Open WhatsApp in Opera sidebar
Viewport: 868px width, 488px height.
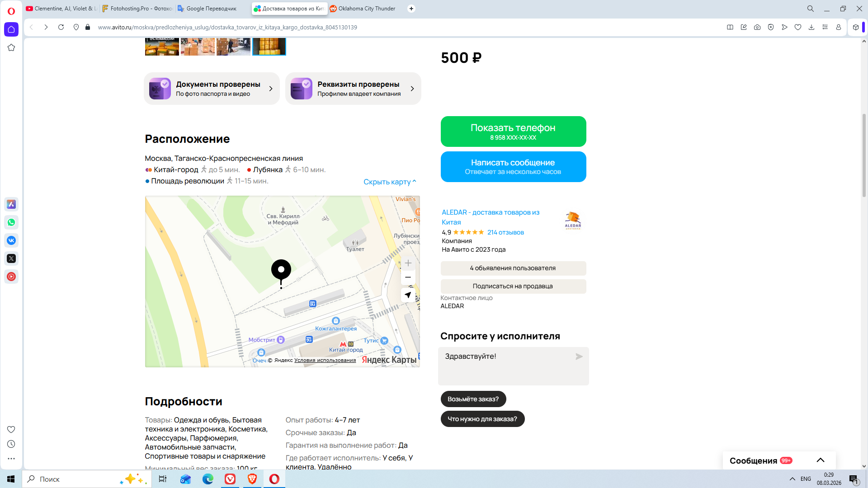pyautogui.click(x=11, y=222)
